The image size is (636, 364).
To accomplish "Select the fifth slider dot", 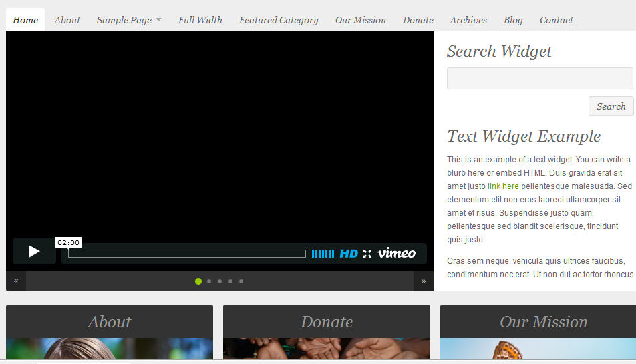I will click(241, 281).
